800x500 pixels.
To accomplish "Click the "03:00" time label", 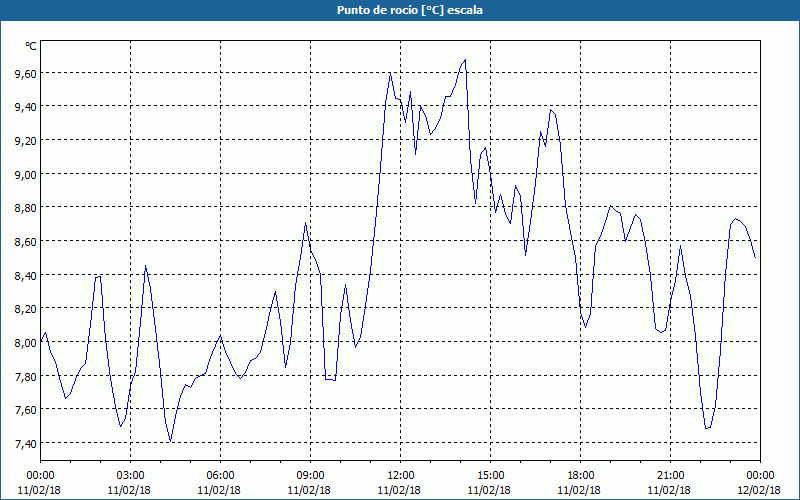I will point(130,476).
